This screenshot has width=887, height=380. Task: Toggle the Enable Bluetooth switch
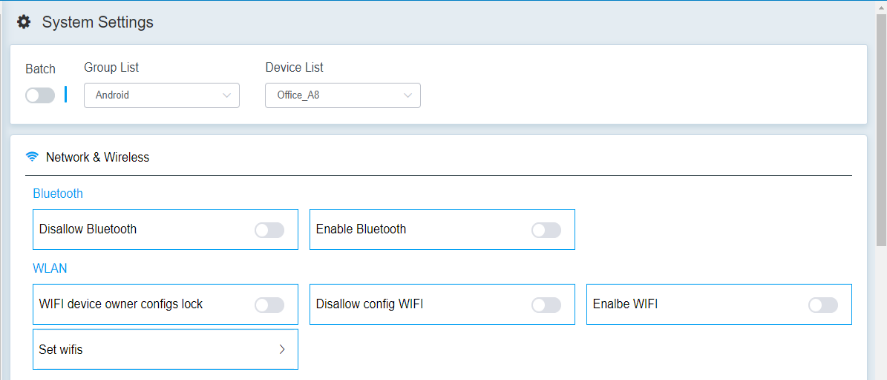546,230
